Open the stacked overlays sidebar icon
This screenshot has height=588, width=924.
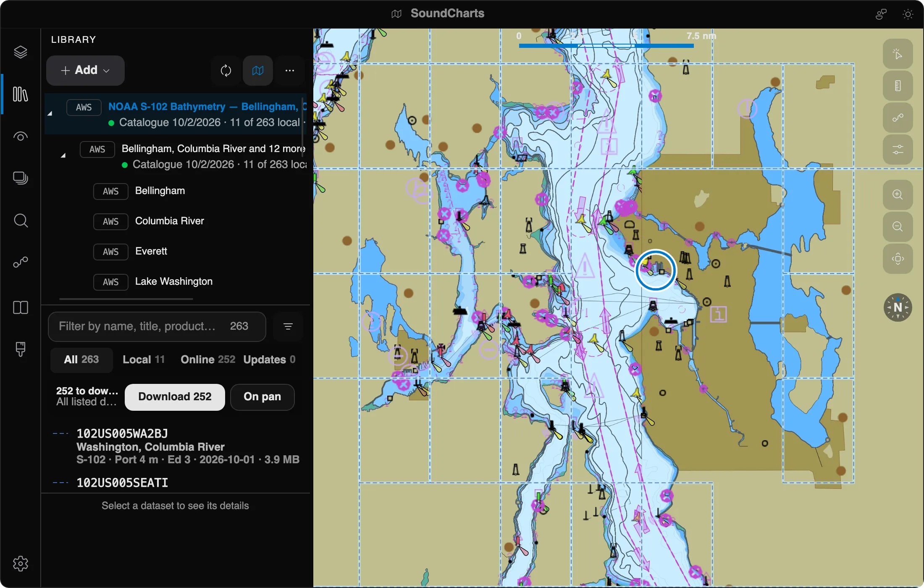20,178
